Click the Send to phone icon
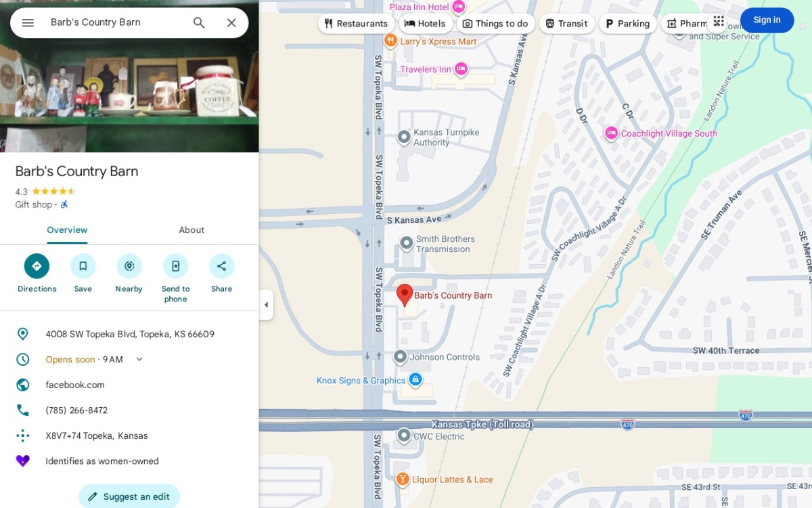Viewport: 812px width, 508px height. (x=175, y=266)
